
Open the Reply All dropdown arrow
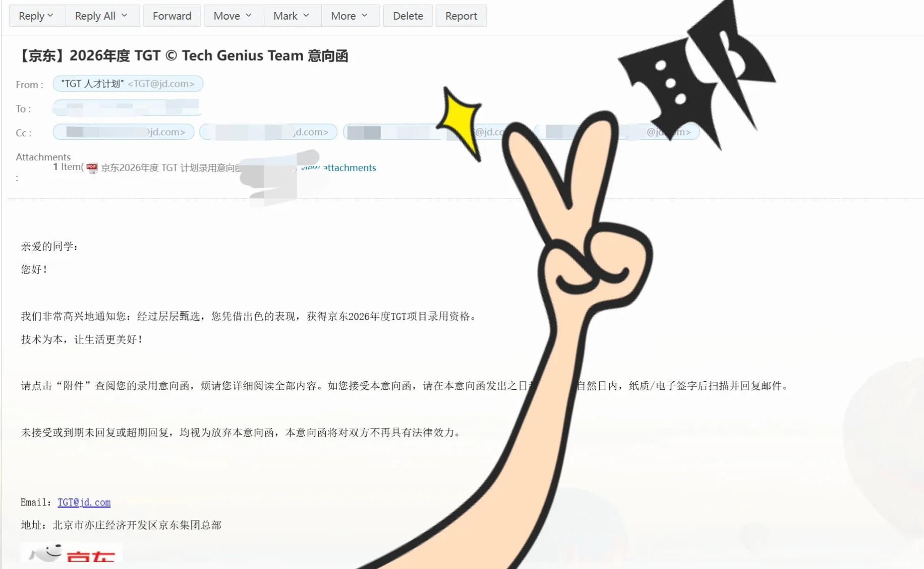point(125,16)
